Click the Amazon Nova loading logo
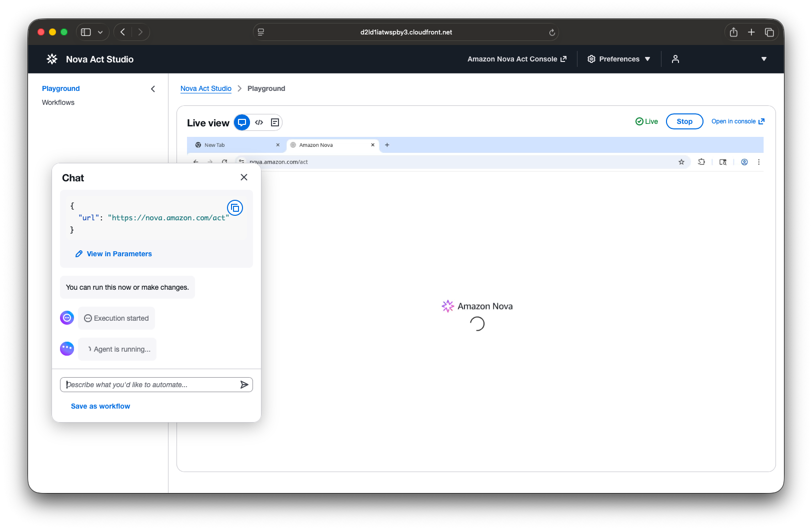This screenshot has height=530, width=812. tap(477, 306)
